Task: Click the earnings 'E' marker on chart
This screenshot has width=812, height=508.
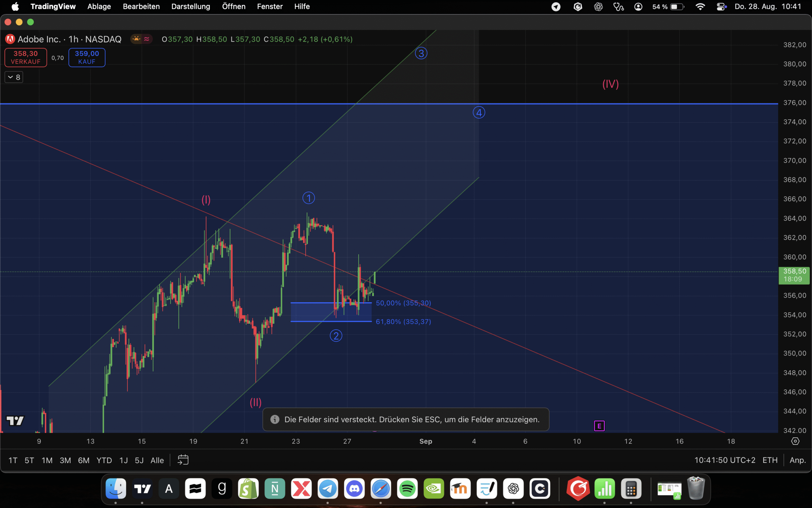Action: pyautogui.click(x=599, y=426)
